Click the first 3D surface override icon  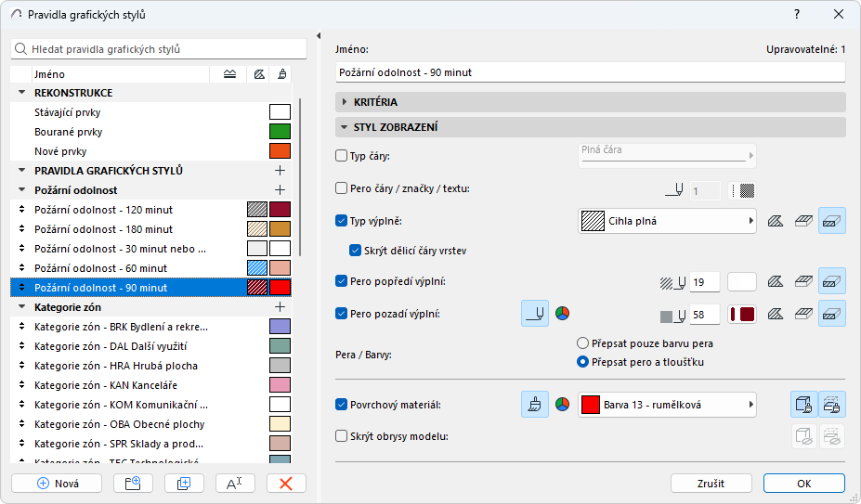[x=804, y=405]
